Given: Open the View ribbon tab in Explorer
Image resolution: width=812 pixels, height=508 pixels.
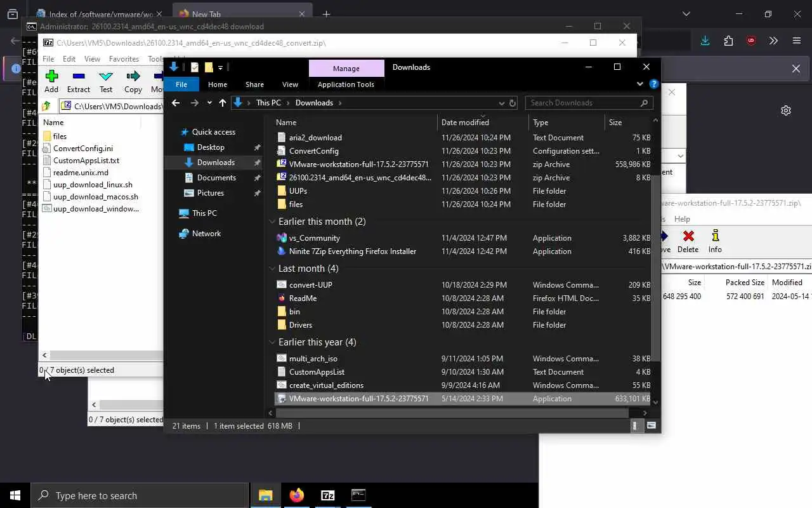Looking at the screenshot, I should click(x=290, y=84).
